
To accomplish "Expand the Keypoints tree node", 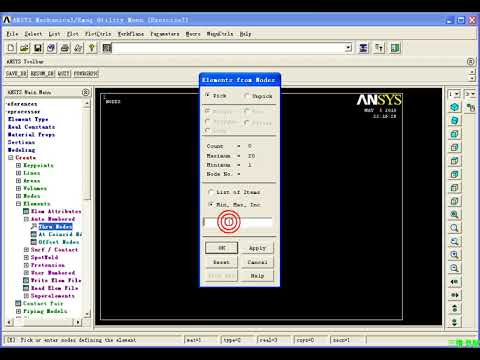I will click(x=19, y=165).
